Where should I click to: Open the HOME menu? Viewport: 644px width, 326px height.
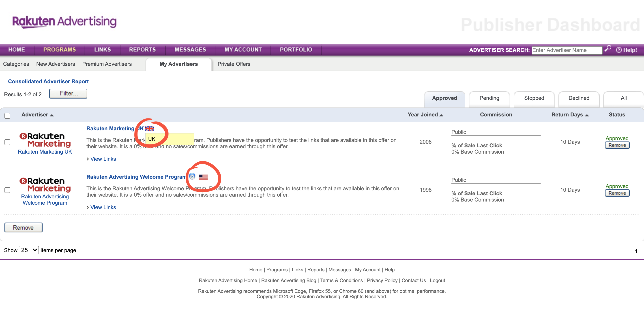pos(17,49)
